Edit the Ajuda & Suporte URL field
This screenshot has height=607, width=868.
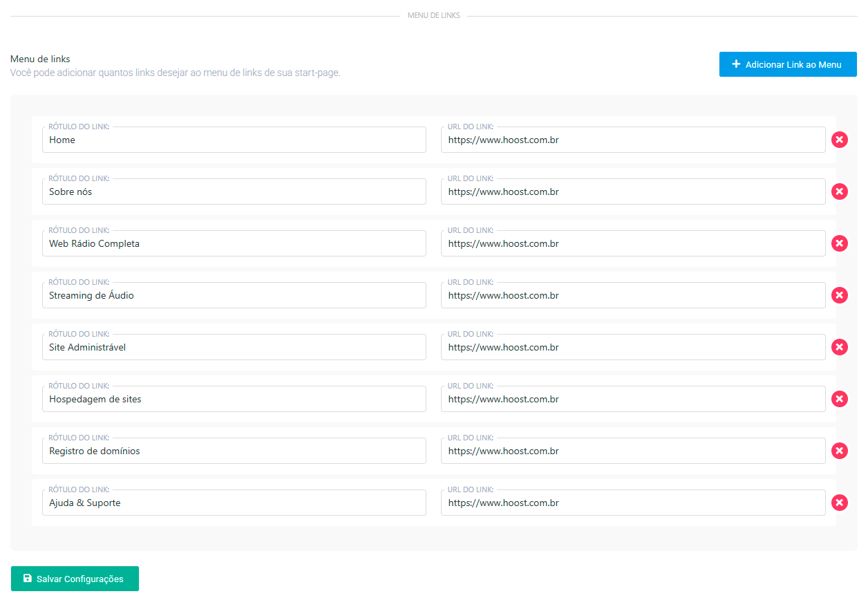632,503
